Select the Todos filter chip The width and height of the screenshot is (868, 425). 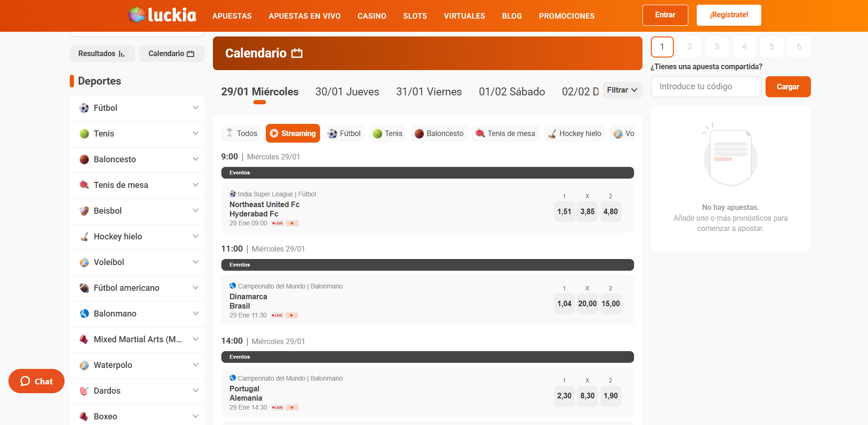241,133
